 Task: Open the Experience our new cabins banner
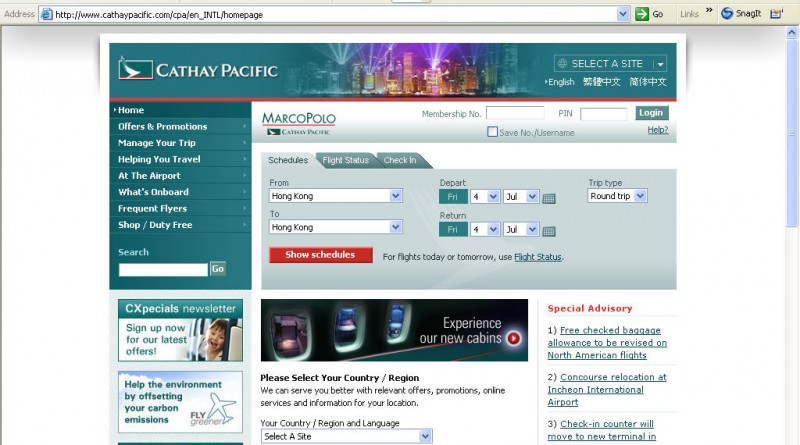click(x=394, y=330)
